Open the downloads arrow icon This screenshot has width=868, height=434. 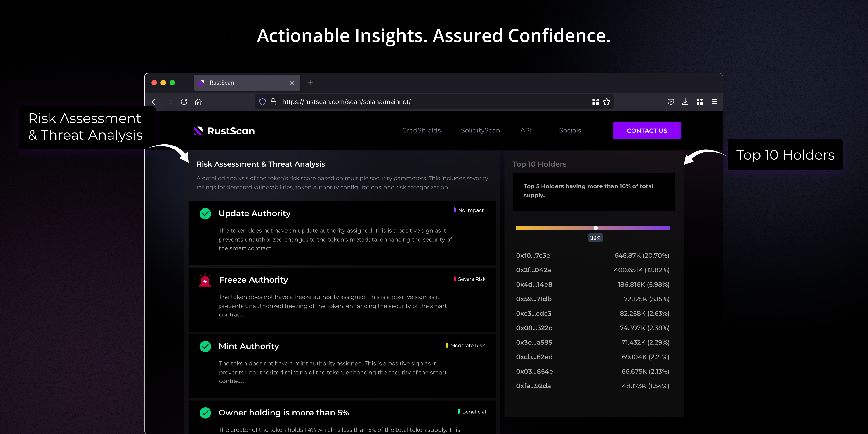click(x=685, y=102)
